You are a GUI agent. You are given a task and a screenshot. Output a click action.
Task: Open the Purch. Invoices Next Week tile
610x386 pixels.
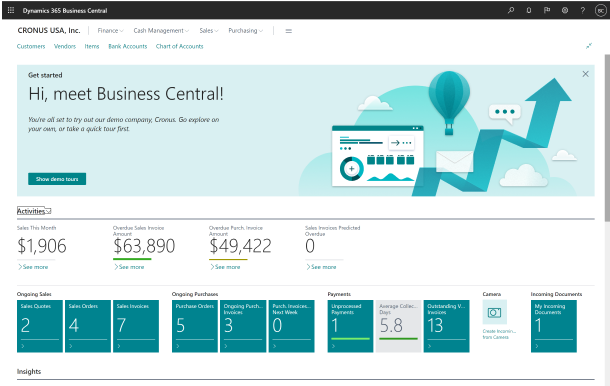(x=291, y=326)
